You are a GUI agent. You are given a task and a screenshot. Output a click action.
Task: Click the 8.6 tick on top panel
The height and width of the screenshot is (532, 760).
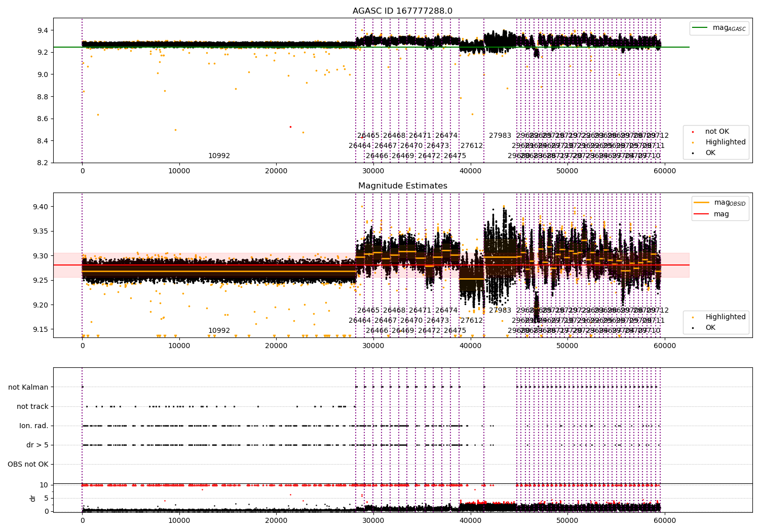click(43, 119)
